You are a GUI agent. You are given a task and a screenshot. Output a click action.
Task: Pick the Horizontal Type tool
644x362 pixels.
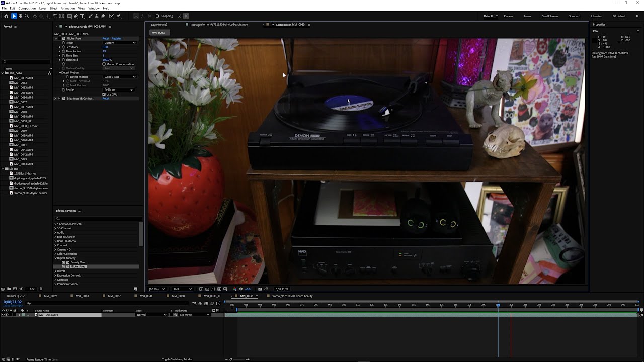pyautogui.click(x=83, y=16)
